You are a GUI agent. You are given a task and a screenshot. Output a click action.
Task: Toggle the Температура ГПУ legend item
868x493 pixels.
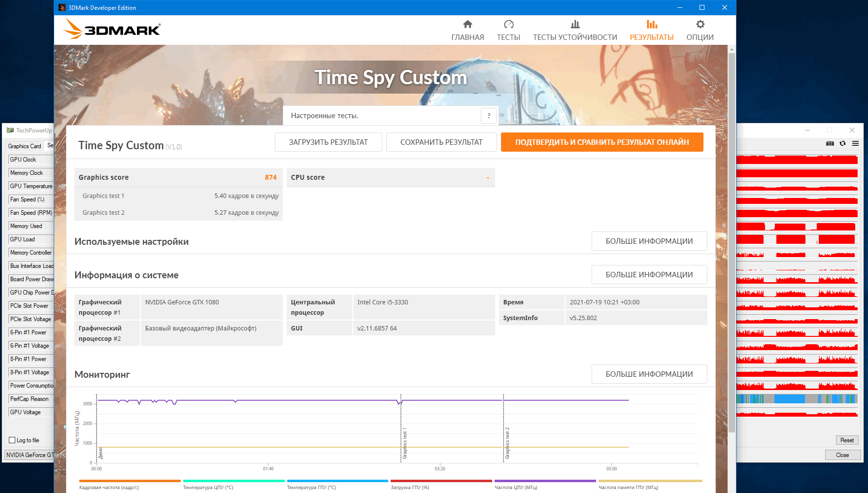tap(337, 485)
